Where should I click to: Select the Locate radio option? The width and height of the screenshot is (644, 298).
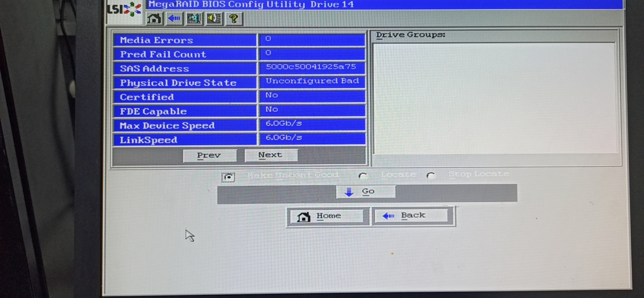point(363,176)
